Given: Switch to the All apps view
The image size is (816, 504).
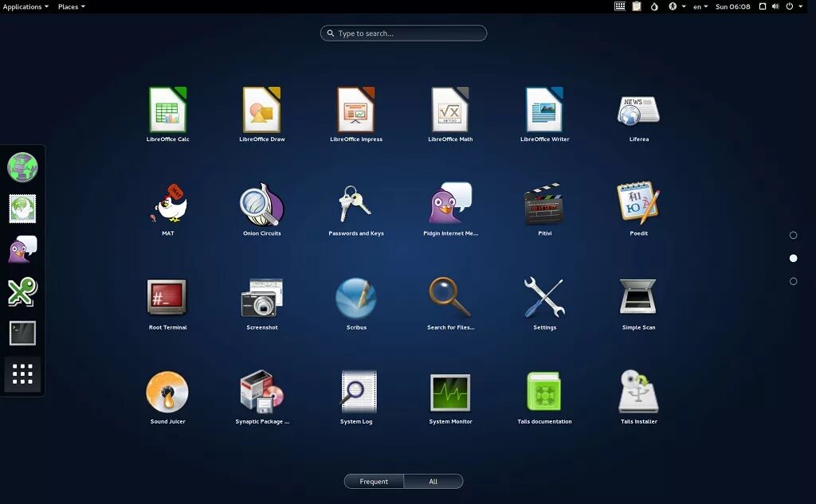Looking at the screenshot, I should 433,481.
